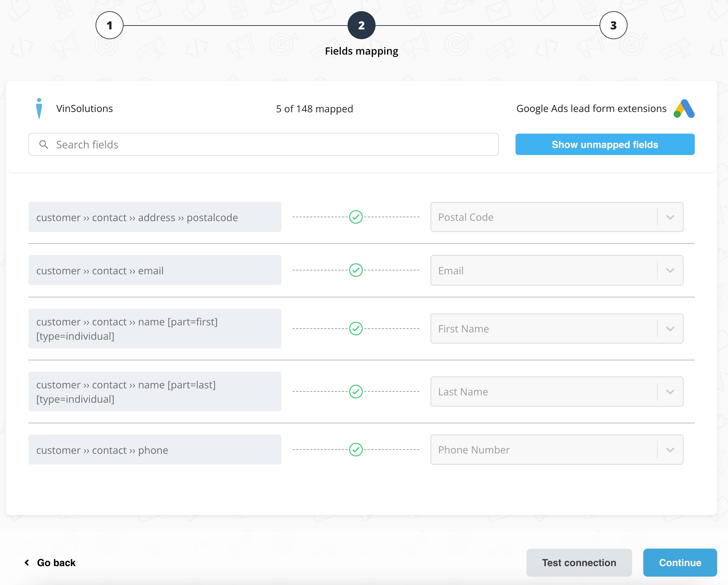The height and width of the screenshot is (585, 728).
Task: Select the customer contact email source field
Action: point(155,270)
